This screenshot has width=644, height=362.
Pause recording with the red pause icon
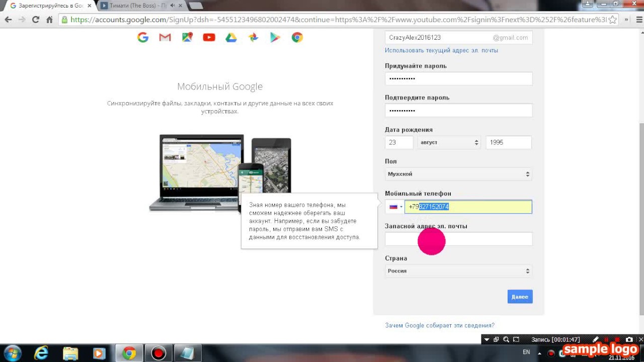(606, 339)
